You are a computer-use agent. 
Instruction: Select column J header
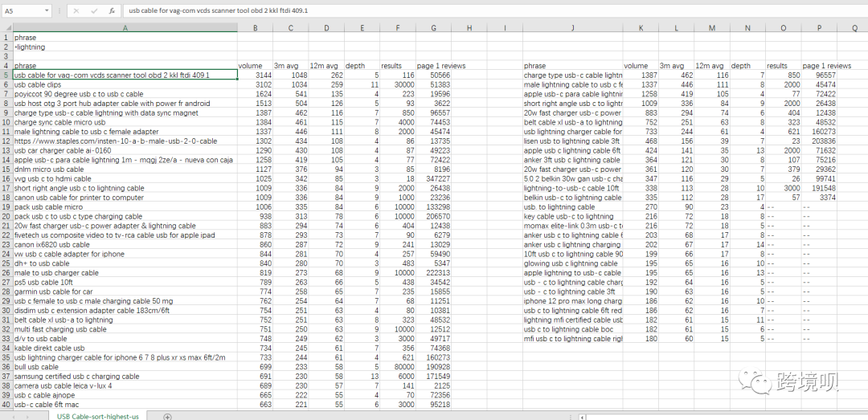click(572, 27)
